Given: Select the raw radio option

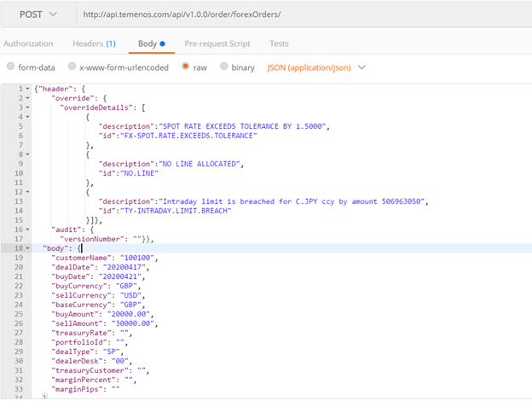Looking at the screenshot, I should 185,67.
